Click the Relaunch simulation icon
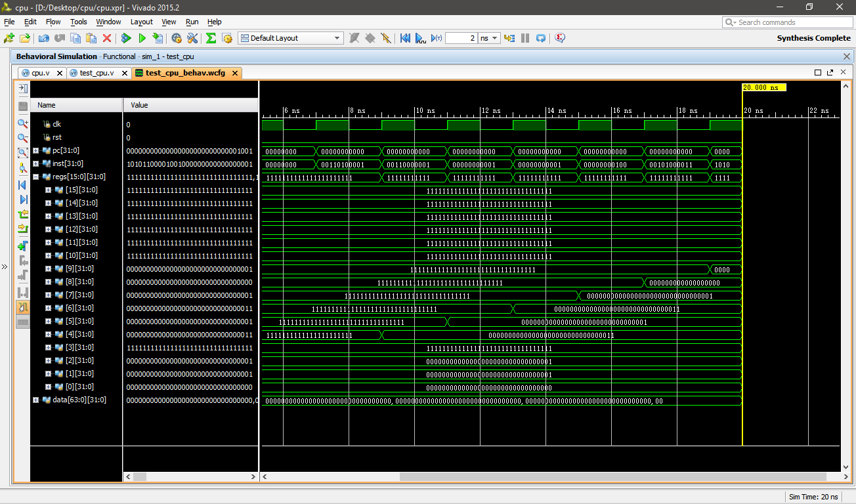 click(x=541, y=38)
